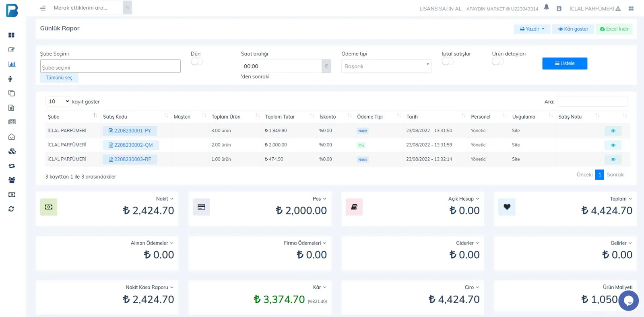Click the cash register money sidebar icon
Image resolution: width=644 pixels, height=317 pixels.
click(x=12, y=195)
